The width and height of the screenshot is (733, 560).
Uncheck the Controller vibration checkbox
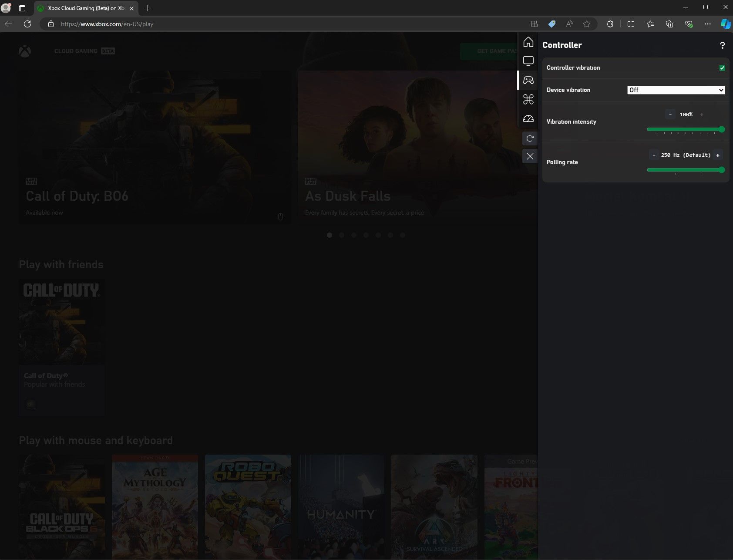click(x=722, y=68)
